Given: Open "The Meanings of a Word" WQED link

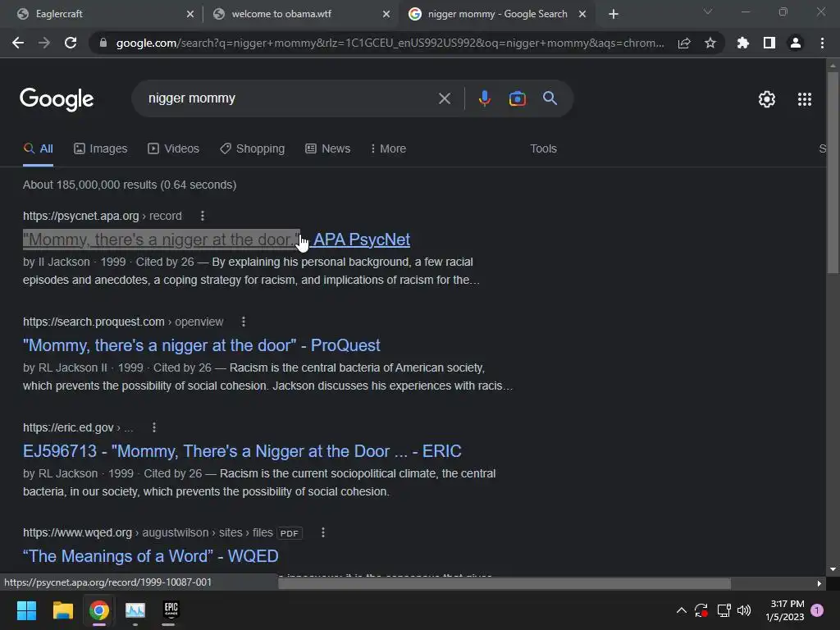Looking at the screenshot, I should (x=151, y=556).
